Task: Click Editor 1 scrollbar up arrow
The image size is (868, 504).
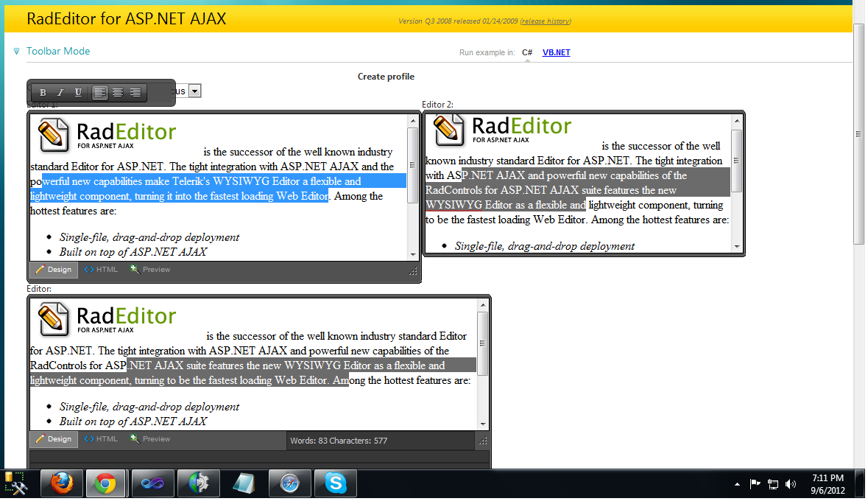Action: (x=413, y=121)
